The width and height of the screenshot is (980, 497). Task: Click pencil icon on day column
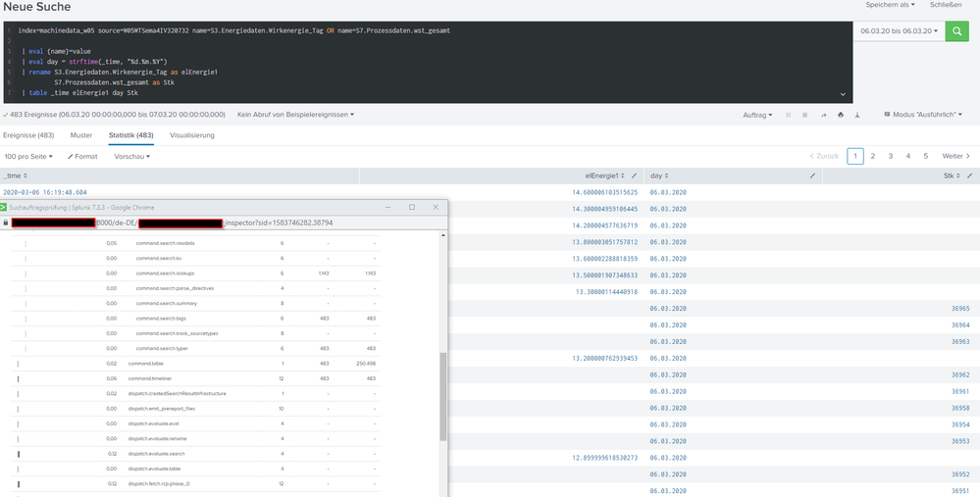click(812, 175)
